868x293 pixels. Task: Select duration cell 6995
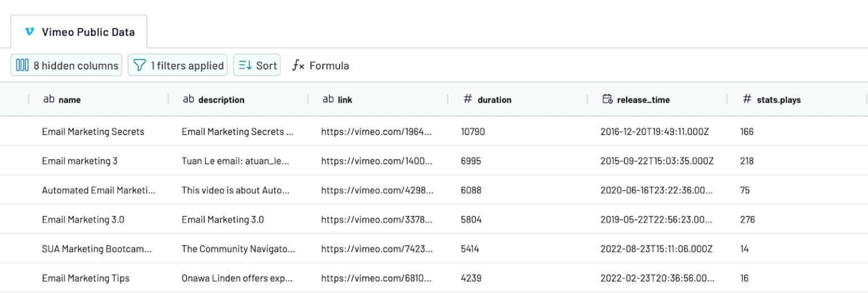pyautogui.click(x=471, y=161)
